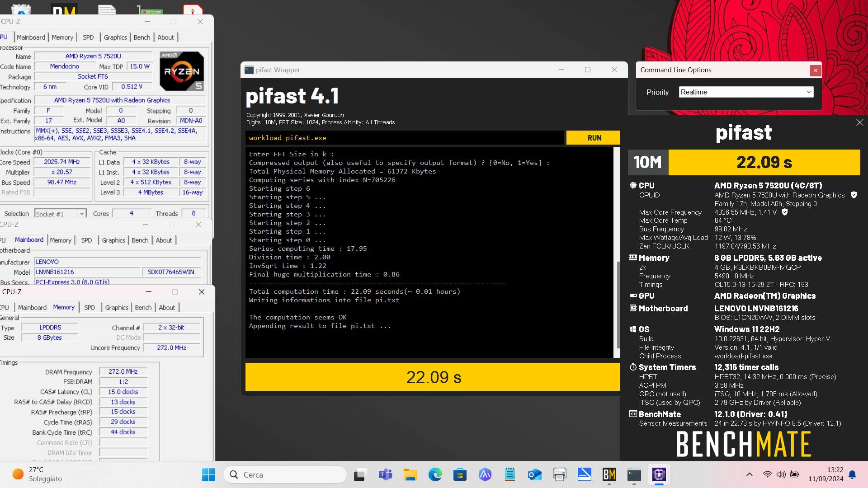Open About tab in memory-timings CPU-Z window
The image size is (868, 488).
click(x=167, y=308)
